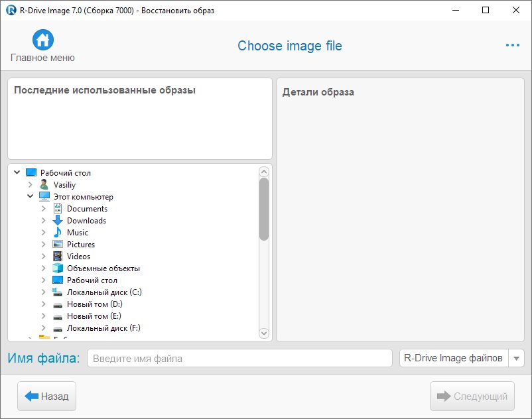Select Новый том (E:) in the tree
The width and height of the screenshot is (532, 419).
point(94,316)
